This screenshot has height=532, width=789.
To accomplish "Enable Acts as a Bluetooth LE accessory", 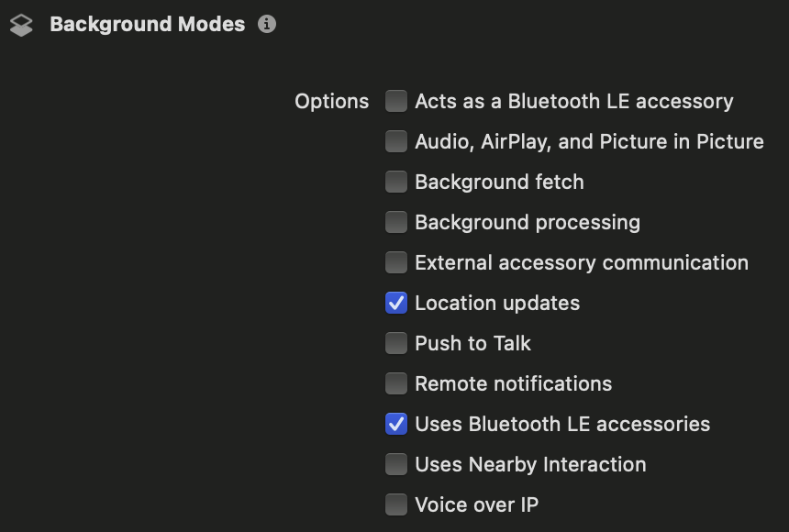I will [395, 101].
